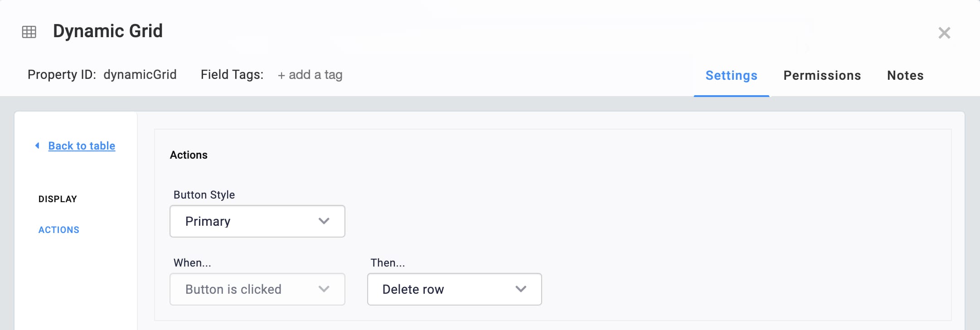The image size is (980, 330).
Task: Select ACTIONS in the sidebar
Action: (x=59, y=230)
